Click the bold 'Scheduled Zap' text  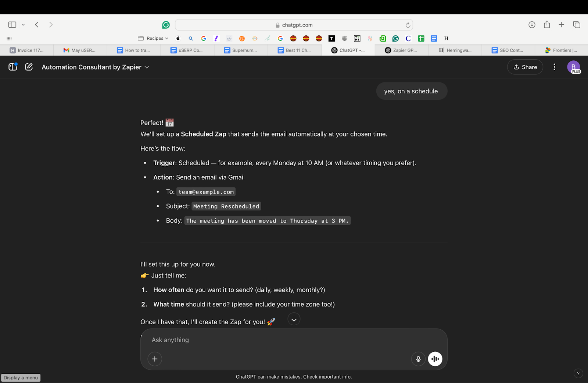[204, 134]
